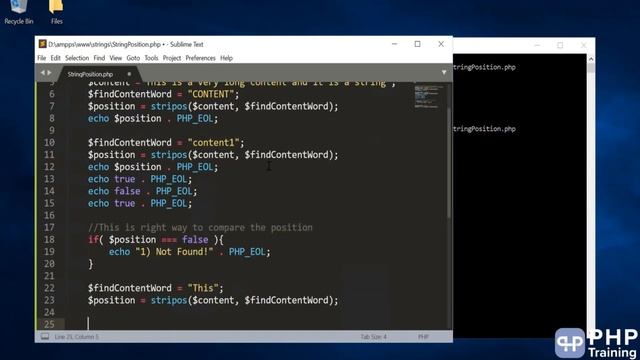Click "echo false" on line 14

[x=114, y=191]
